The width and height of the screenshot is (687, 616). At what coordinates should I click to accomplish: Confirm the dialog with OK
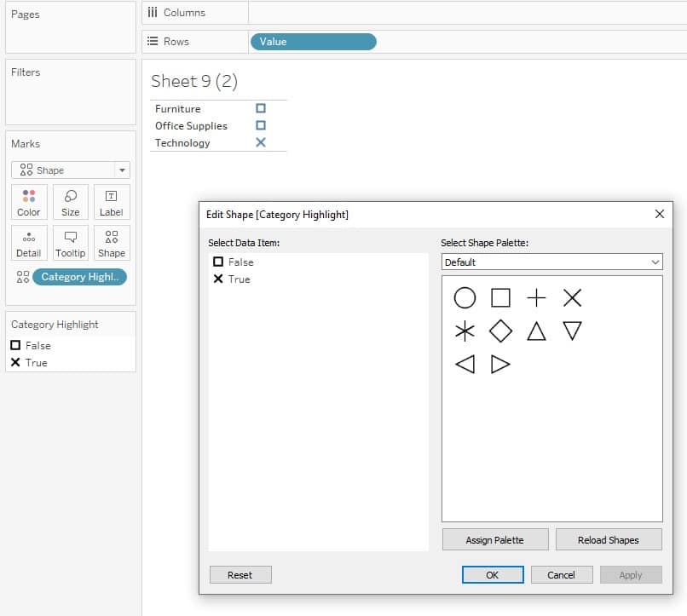493,575
